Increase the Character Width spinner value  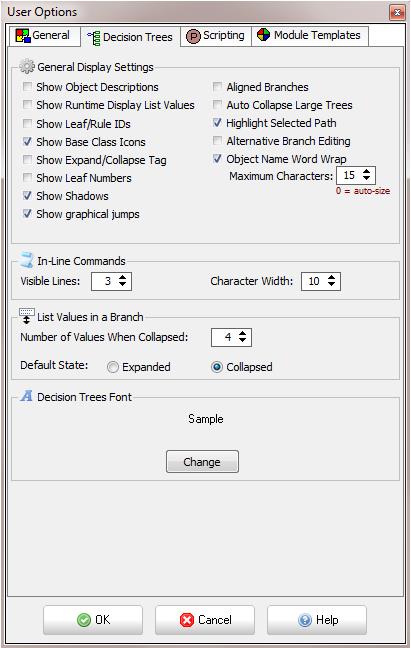point(331,278)
